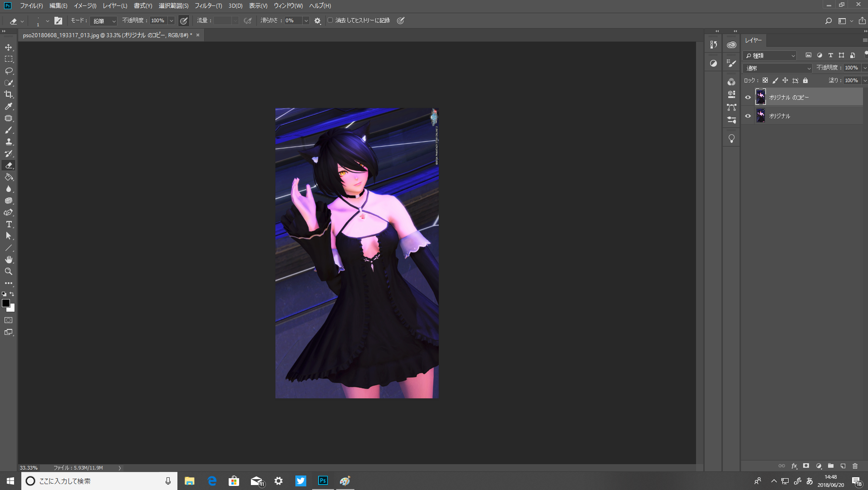Image resolution: width=868 pixels, height=490 pixels.
Task: Toggle Quick Mask mode
Action: pos(9,320)
